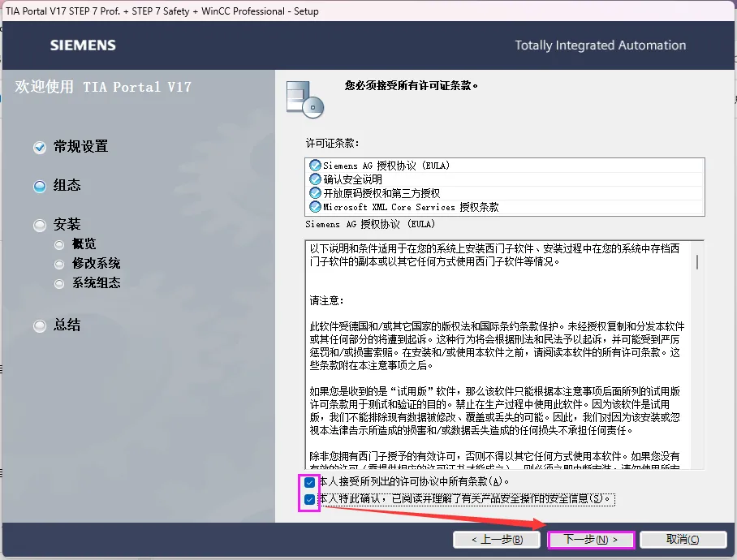This screenshot has width=737, height=560.
Task: Click the small step icon beside 修改系统
Action: click(x=59, y=264)
